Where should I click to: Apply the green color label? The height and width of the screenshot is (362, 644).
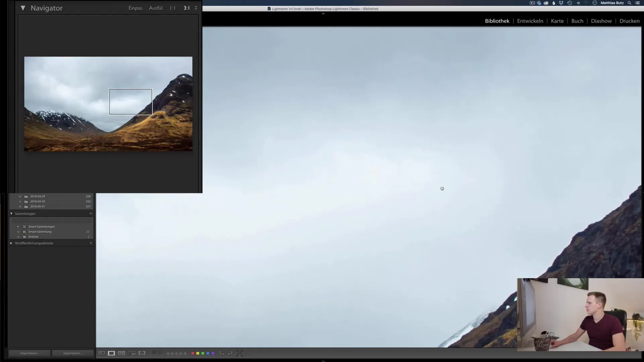click(203, 353)
